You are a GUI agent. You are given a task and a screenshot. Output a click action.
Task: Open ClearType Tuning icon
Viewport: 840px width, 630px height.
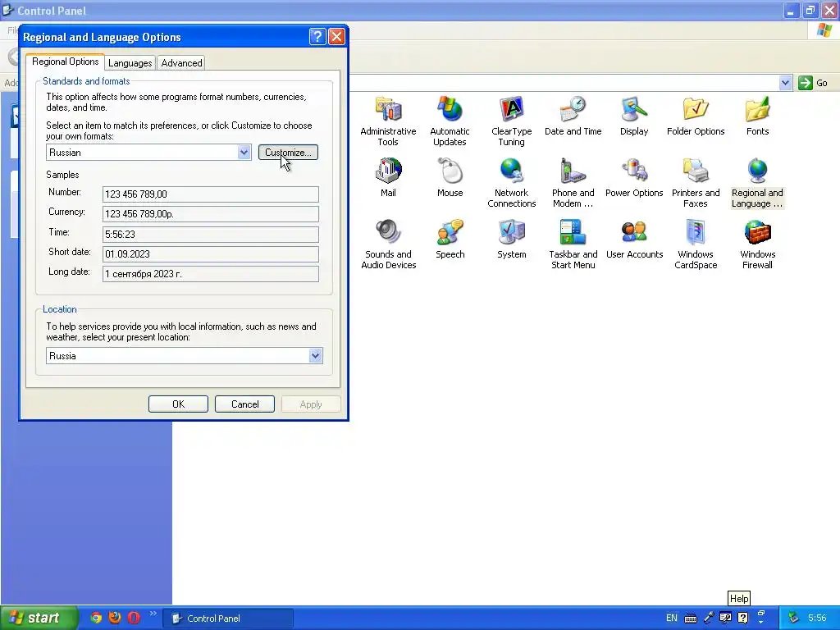[511, 121]
